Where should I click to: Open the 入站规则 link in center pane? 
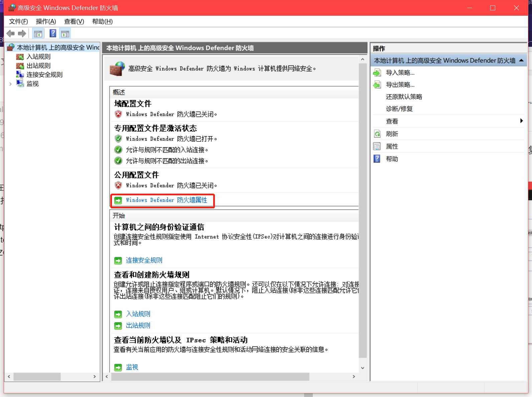pyautogui.click(x=138, y=314)
